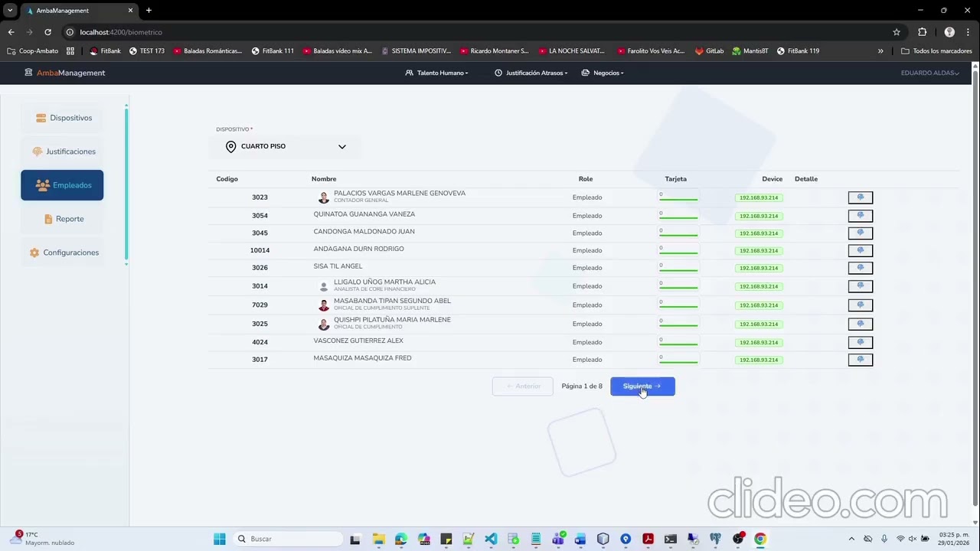Click the Codigo column header
Image resolution: width=980 pixels, height=551 pixels.
pyautogui.click(x=227, y=179)
